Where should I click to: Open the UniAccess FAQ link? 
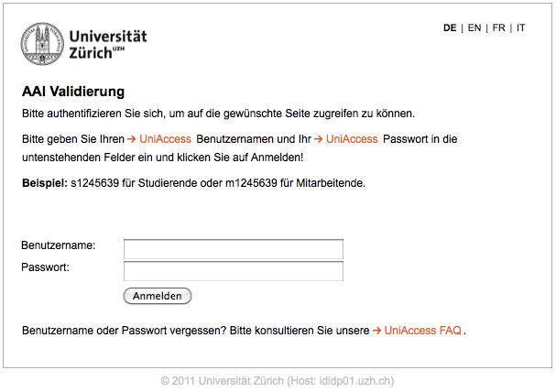tap(422, 331)
